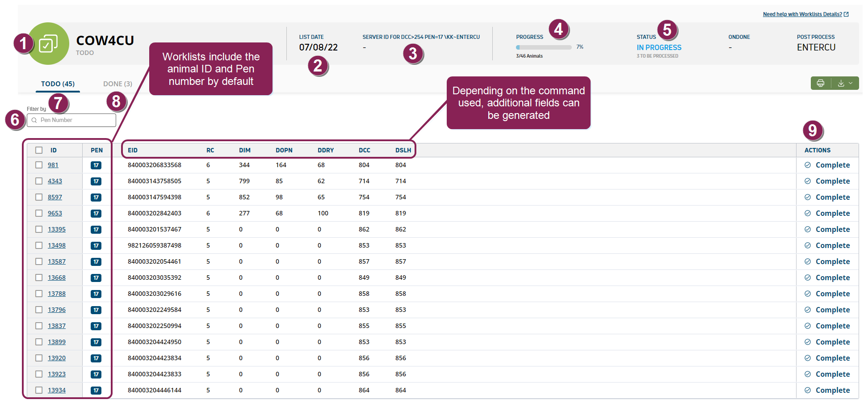Click the print worklist icon
868x408 pixels.
821,83
